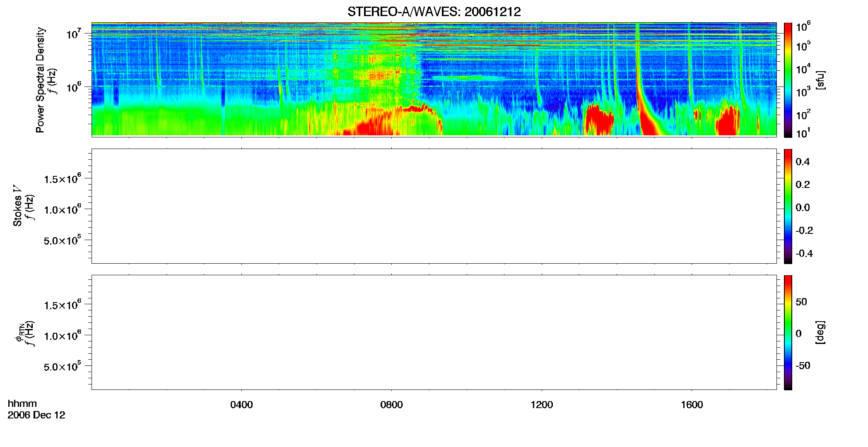Click the -50 label on degree color bar
This screenshot has width=868, height=447.
[x=803, y=366]
